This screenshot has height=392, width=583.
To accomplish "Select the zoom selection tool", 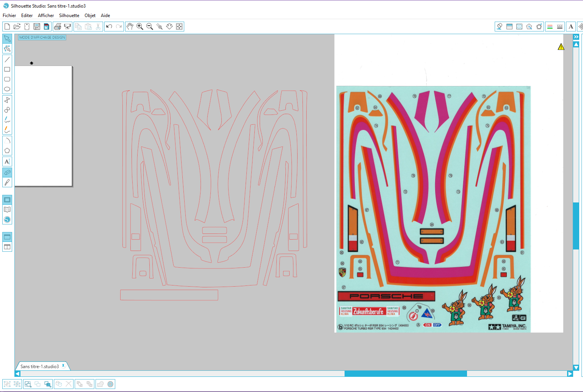I will [160, 27].
